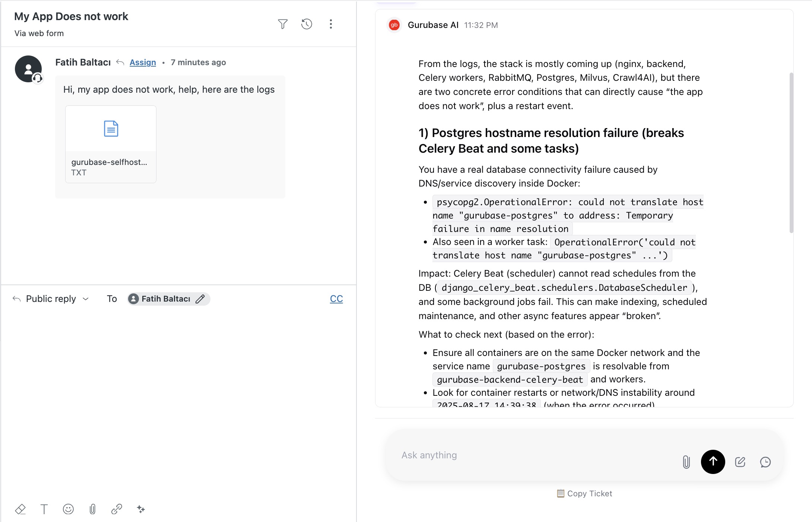Image resolution: width=812 pixels, height=522 pixels.
Task: Open AI assist with the sparkles icon
Action: 141,509
